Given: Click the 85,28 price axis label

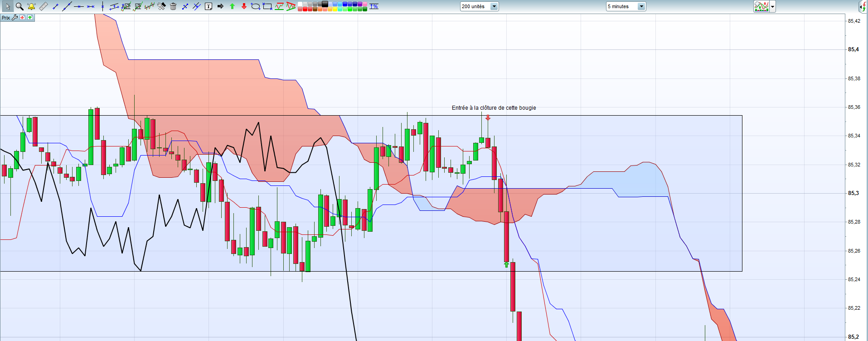Looking at the screenshot, I should (854, 222).
